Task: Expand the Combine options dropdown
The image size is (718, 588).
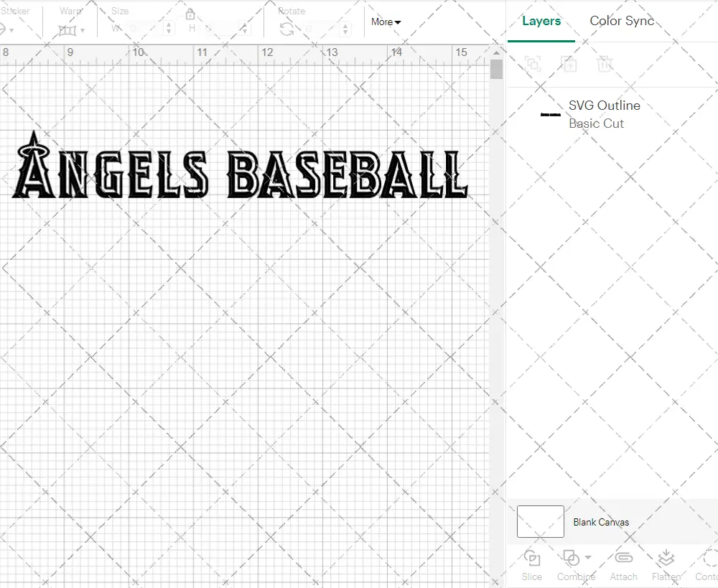Action: (x=588, y=557)
